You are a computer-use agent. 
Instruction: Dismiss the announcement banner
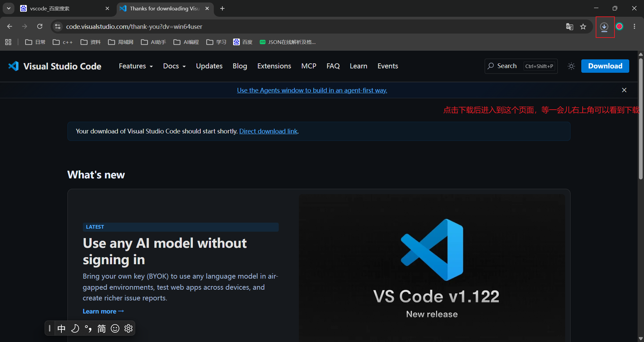click(x=624, y=90)
